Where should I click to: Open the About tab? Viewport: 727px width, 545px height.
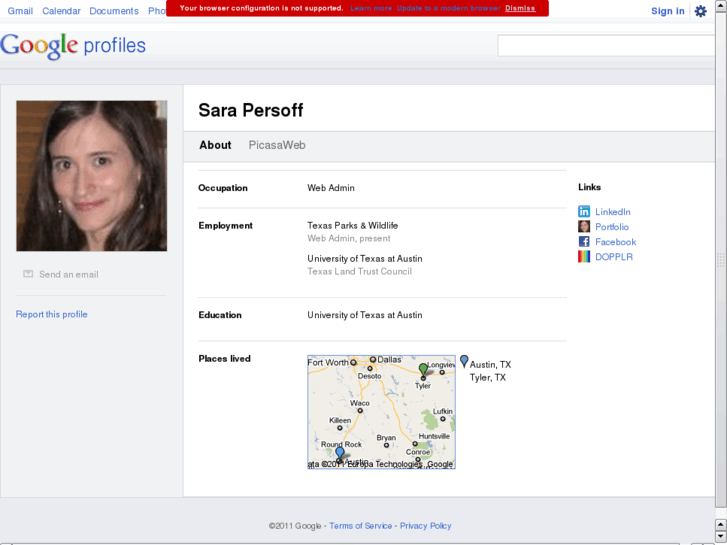[215, 145]
